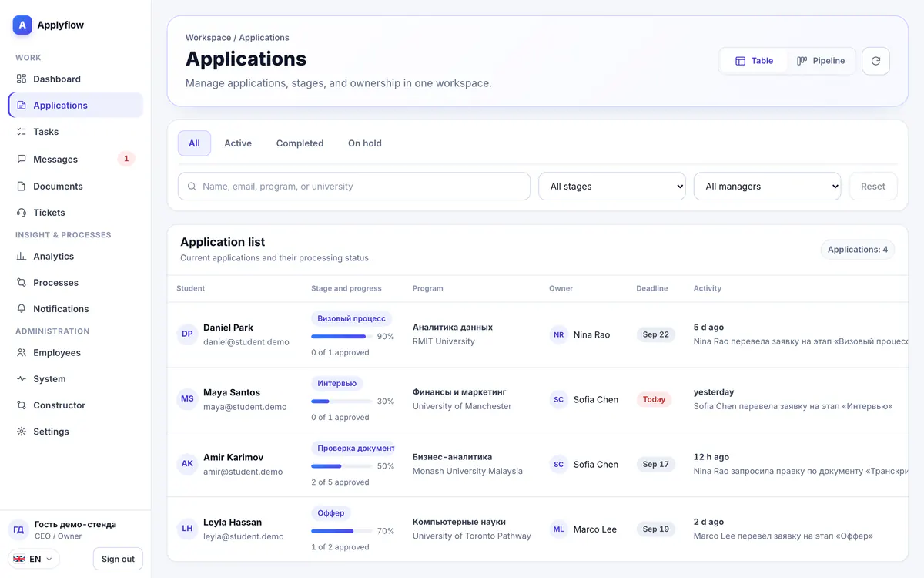Viewport: 924px width, 578px height.
Task: Click the AK avatar for Amir Karimov
Action: click(187, 464)
